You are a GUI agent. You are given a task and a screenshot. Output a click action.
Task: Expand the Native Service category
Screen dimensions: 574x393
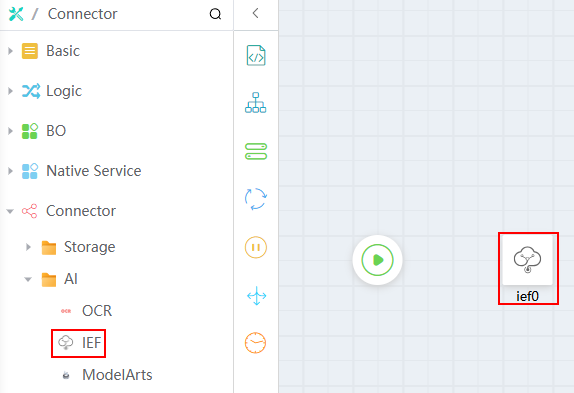click(x=10, y=171)
